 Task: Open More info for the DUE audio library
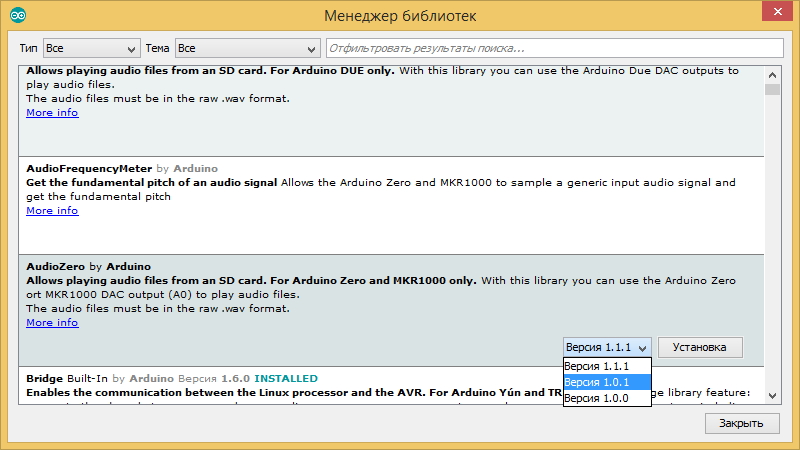(52, 113)
